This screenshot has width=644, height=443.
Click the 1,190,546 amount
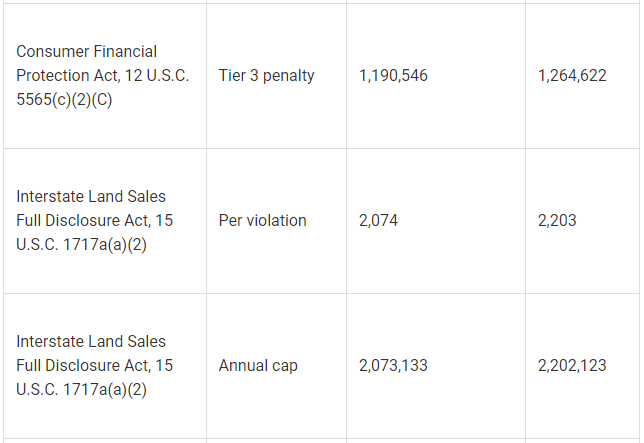pyautogui.click(x=393, y=75)
